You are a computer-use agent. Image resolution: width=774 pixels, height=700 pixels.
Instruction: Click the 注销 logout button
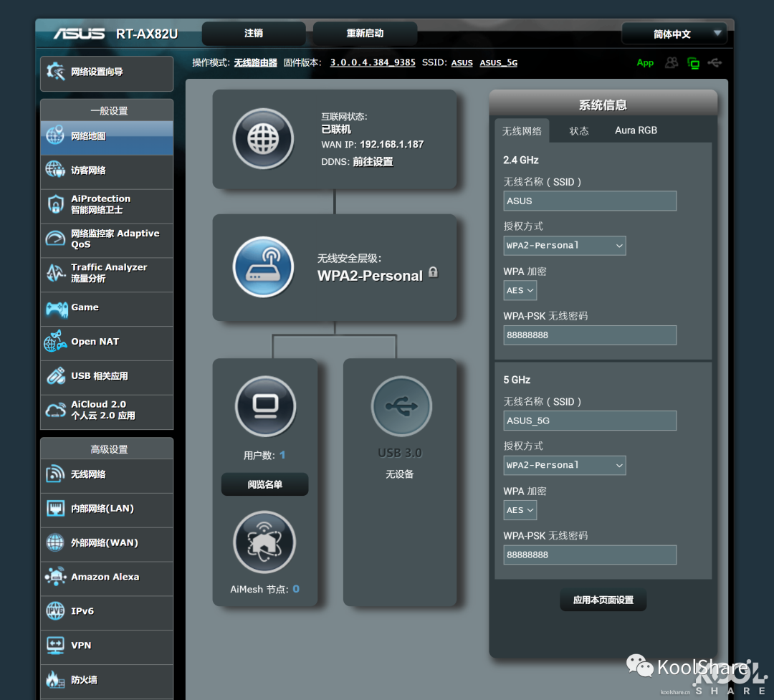click(254, 33)
